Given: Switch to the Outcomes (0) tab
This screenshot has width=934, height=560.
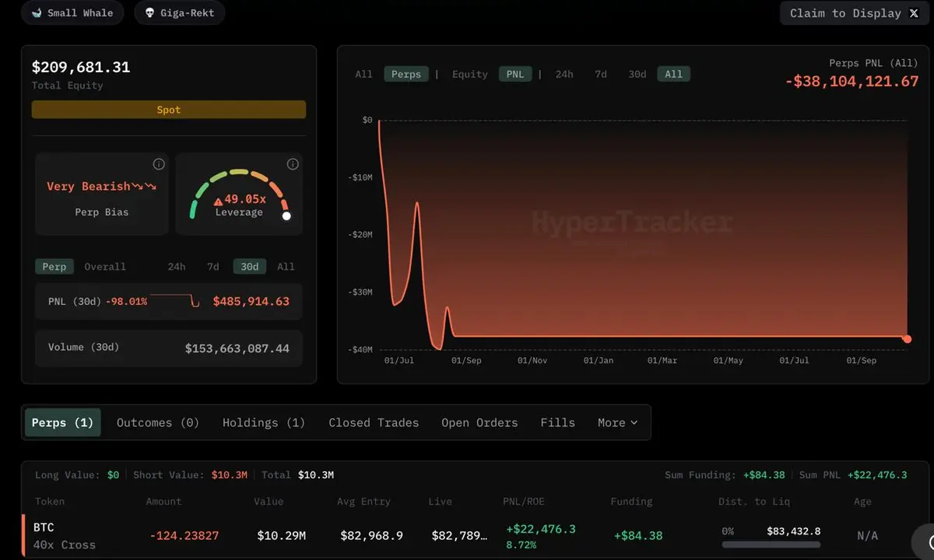Looking at the screenshot, I should (x=158, y=422).
